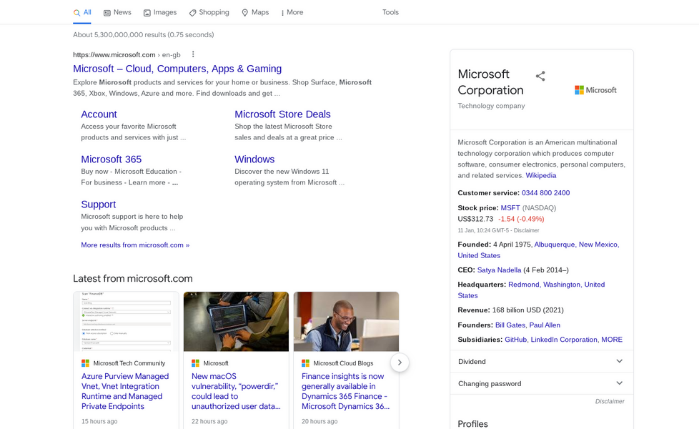This screenshot has width=700, height=429.
Task: Click MORE in Subsidiaries row
Action: [612, 340]
